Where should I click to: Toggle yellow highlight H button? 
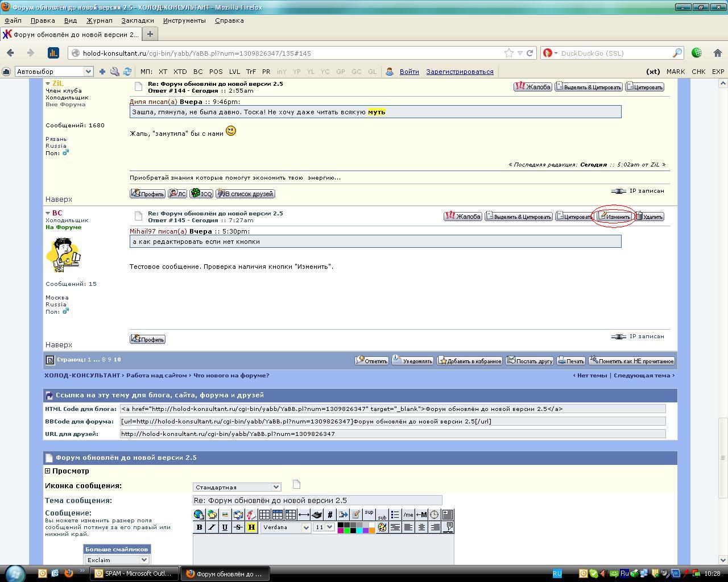pos(251,527)
